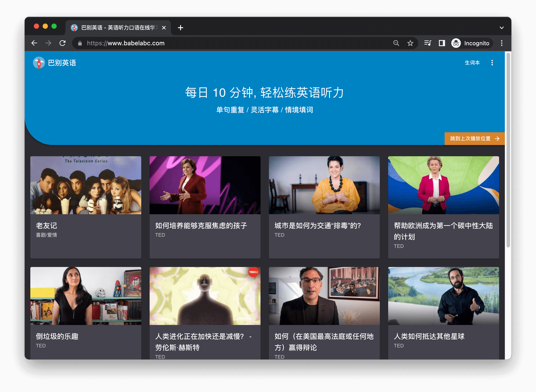Toggle the browser side panel icon
Image resolution: width=536 pixels, height=392 pixels.
point(442,43)
